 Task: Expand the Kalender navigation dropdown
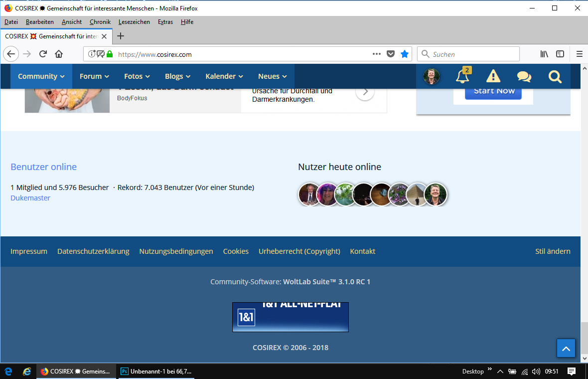point(224,76)
